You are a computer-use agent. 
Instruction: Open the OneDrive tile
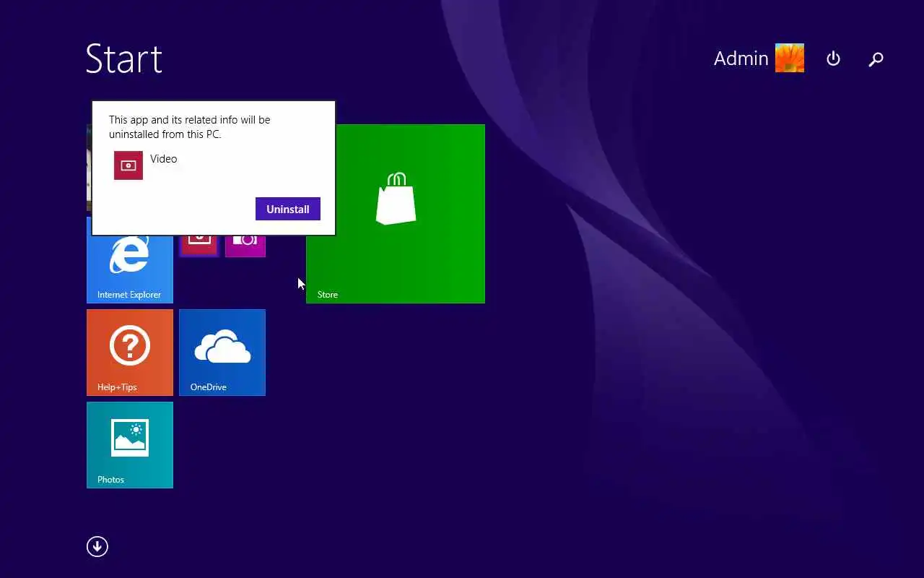pos(222,353)
